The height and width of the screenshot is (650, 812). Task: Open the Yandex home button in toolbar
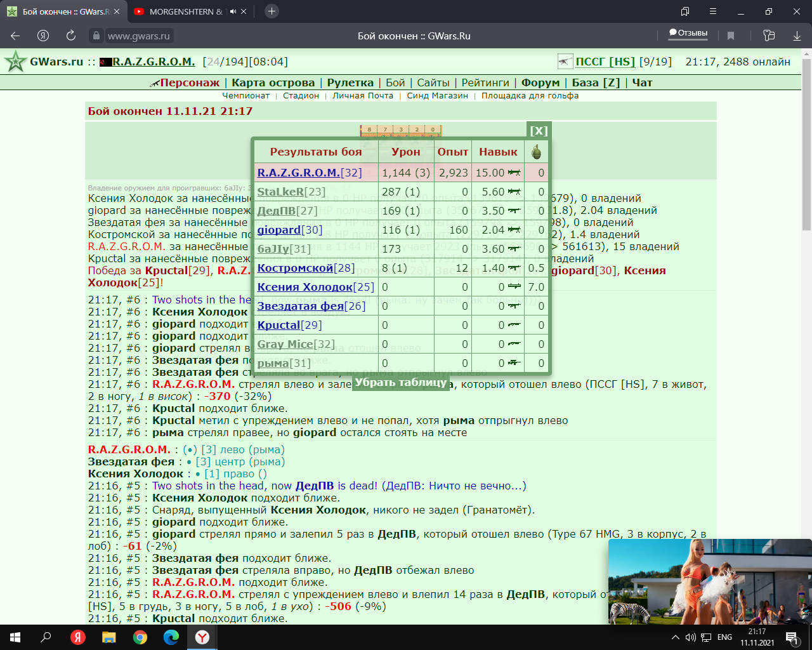[43, 36]
